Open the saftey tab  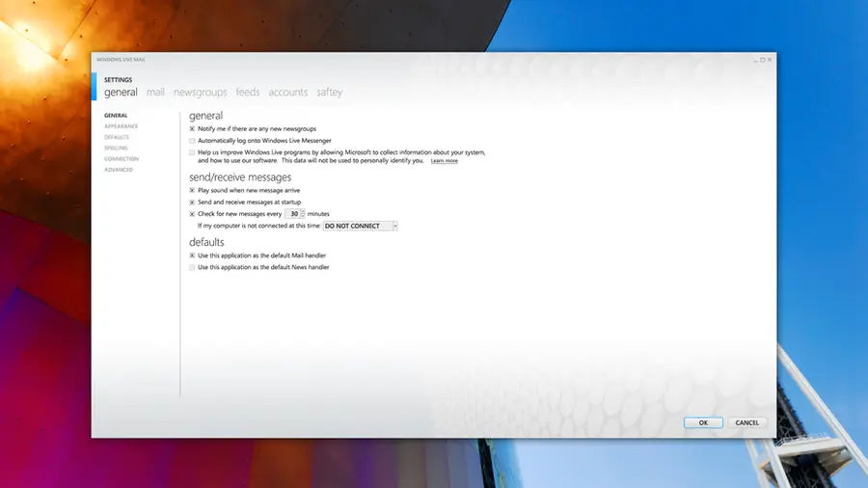click(x=330, y=93)
